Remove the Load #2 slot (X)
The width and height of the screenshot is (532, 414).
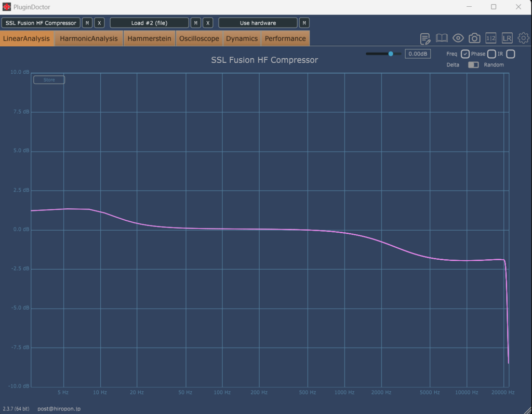208,23
